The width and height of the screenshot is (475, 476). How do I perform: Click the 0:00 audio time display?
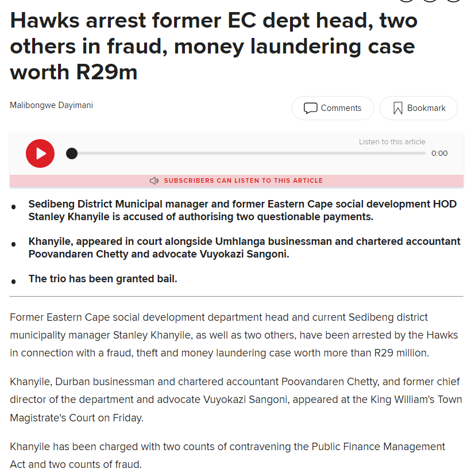click(439, 153)
